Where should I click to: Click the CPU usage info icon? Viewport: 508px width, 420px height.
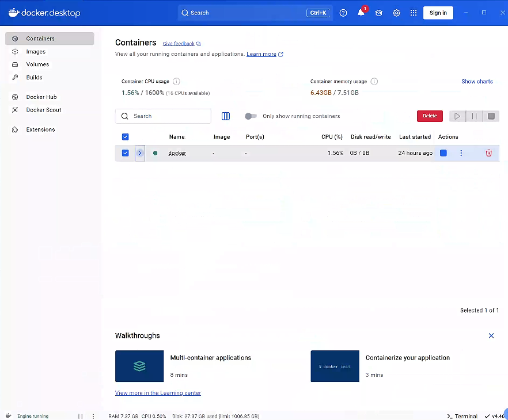point(176,82)
